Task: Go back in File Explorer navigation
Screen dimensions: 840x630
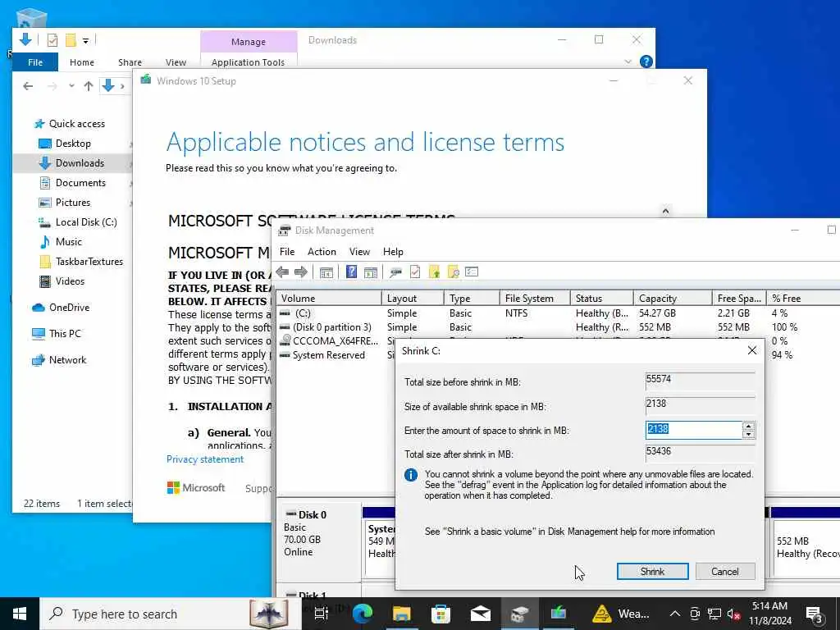Action: 28,85
